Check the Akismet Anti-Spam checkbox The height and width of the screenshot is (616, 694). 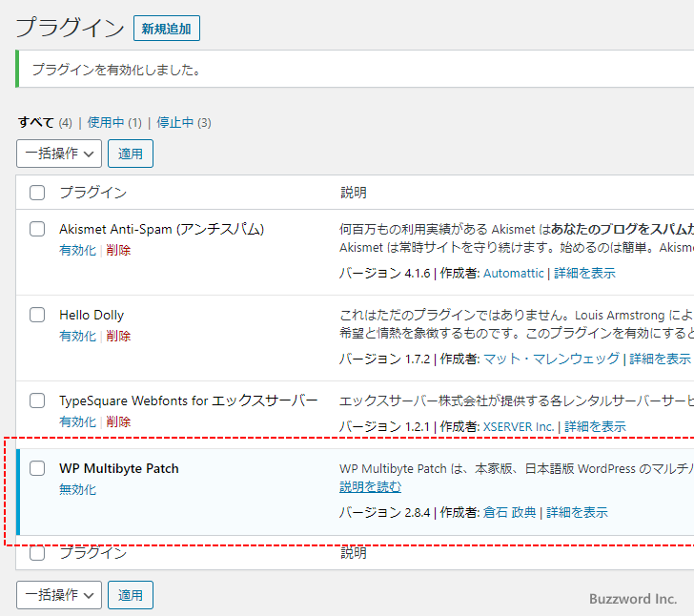[37, 229]
